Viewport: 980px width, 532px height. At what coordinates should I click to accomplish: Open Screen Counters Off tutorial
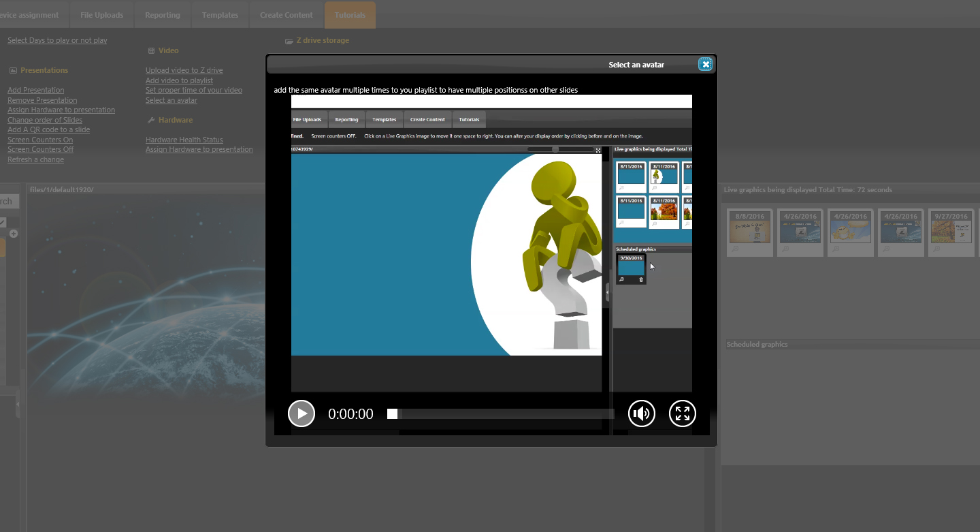[41, 149]
